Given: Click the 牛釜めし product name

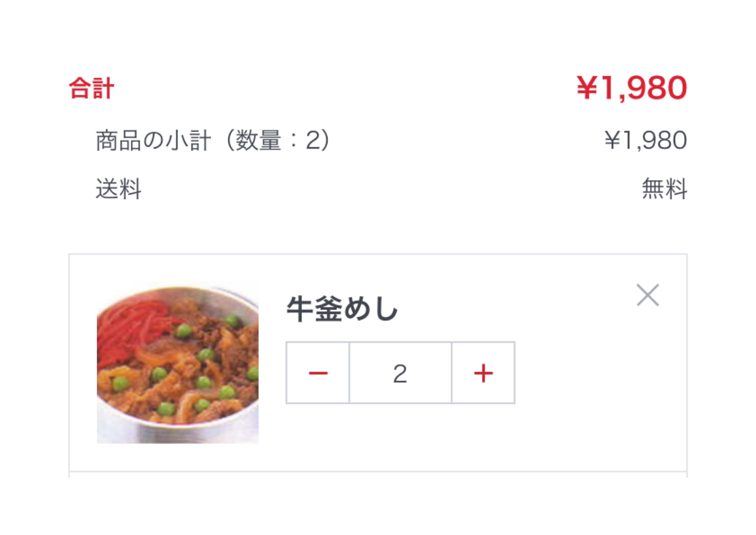Looking at the screenshot, I should pyautogui.click(x=342, y=309).
